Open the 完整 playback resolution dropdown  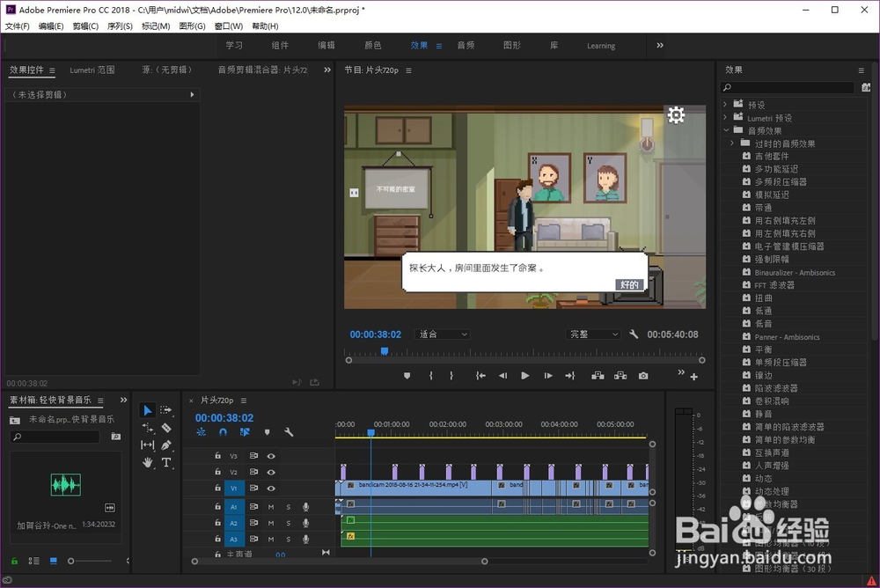coord(592,334)
